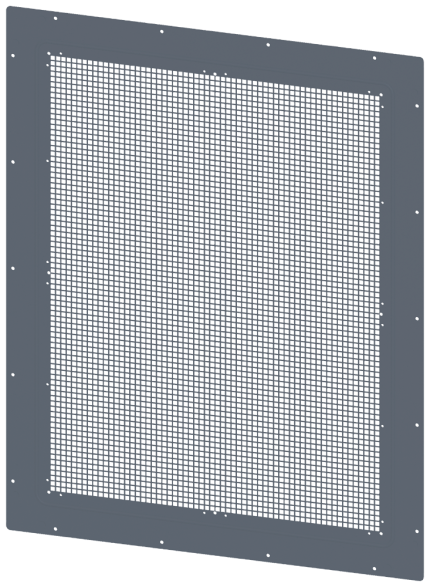Click the second hole down the left frame edge
This screenshot has width=430, height=587.
13,162
